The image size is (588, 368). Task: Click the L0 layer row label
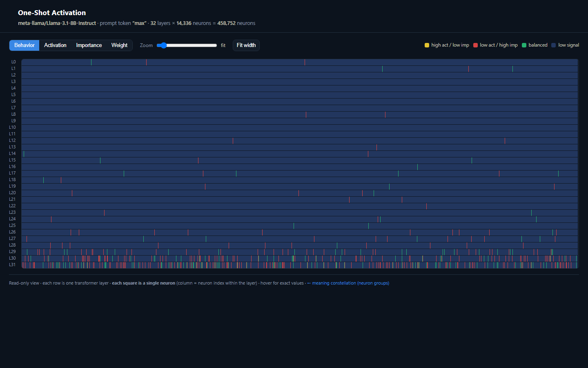13,62
